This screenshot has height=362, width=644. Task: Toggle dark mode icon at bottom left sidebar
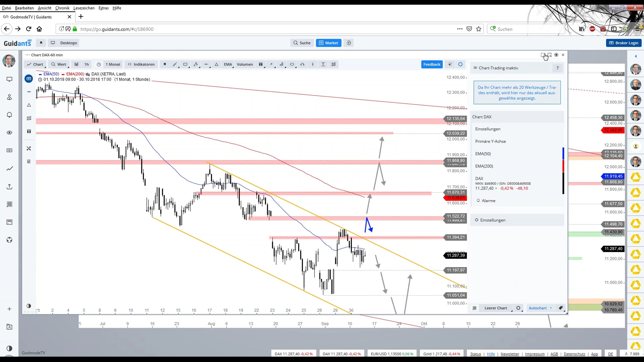[x=9, y=348]
